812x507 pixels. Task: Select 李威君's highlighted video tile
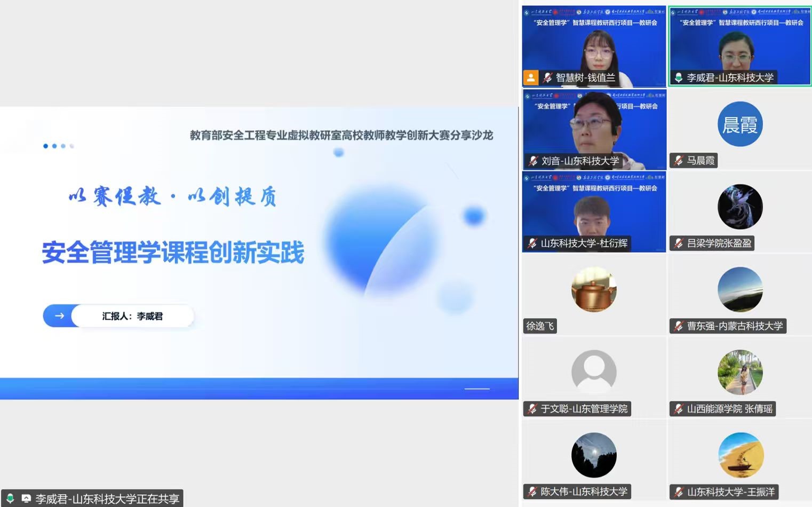[739, 45]
